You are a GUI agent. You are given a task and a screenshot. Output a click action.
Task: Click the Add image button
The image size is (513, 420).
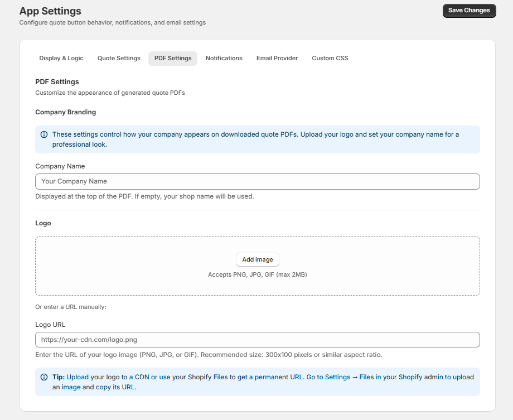tap(257, 259)
